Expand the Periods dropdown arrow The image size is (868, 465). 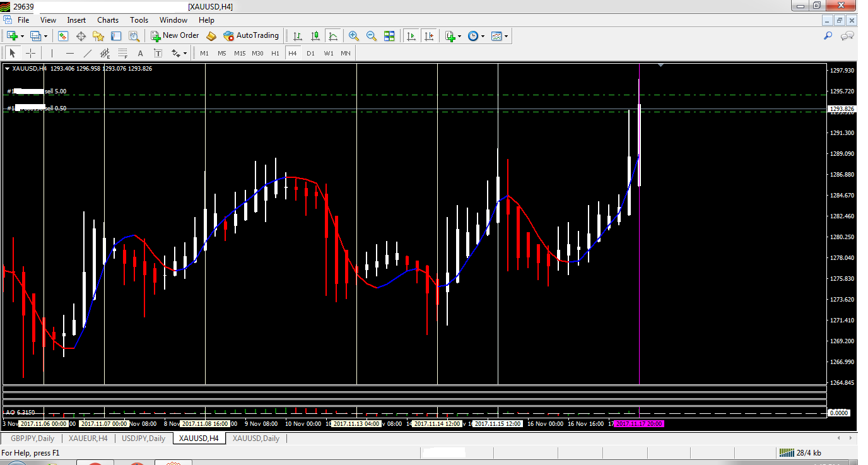point(483,36)
